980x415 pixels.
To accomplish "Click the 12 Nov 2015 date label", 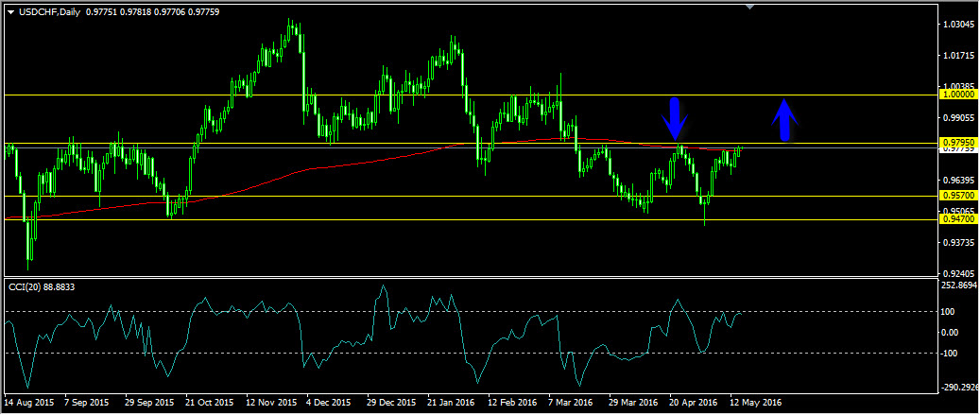I will (270, 403).
